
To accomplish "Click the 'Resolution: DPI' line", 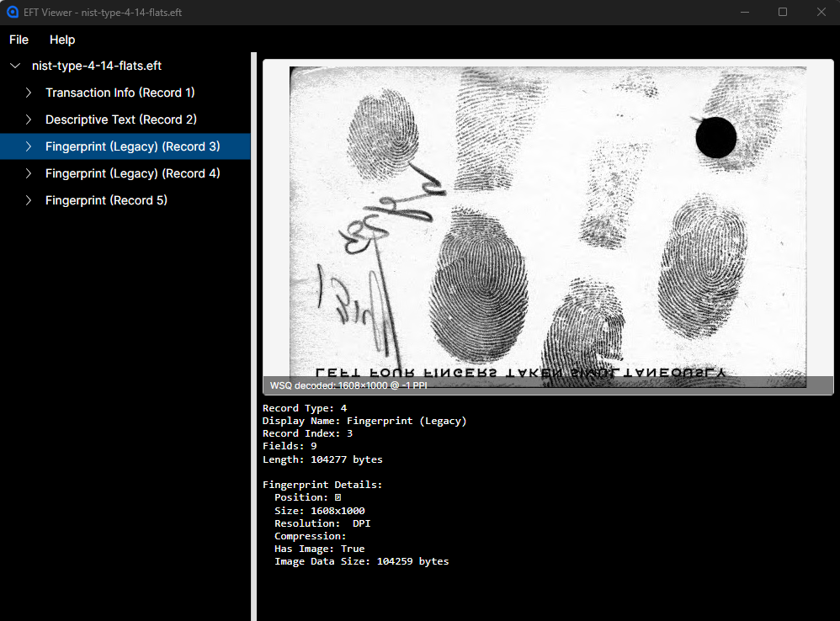I will [322, 523].
